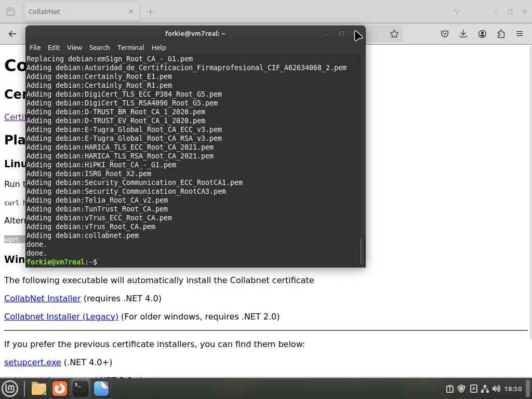Open the browser hamburger menu

click(520, 34)
